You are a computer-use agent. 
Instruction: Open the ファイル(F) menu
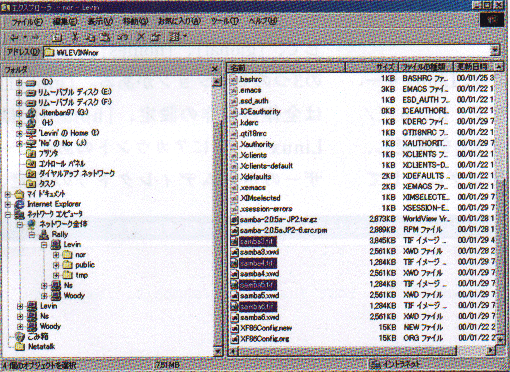27,22
